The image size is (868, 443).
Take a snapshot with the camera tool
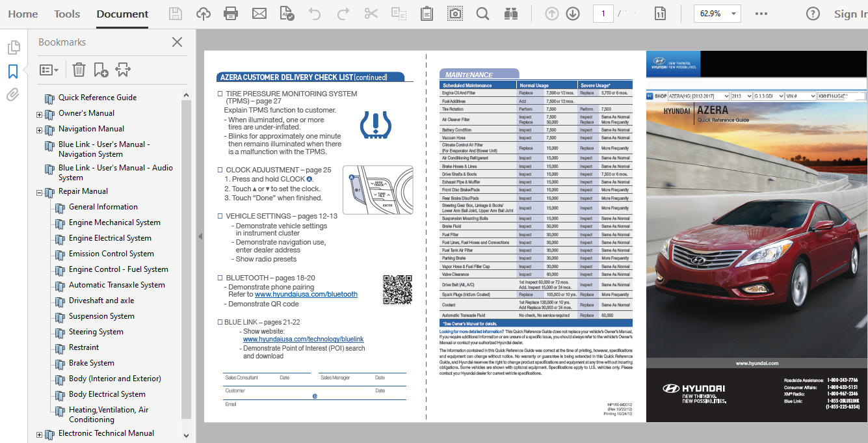(454, 13)
